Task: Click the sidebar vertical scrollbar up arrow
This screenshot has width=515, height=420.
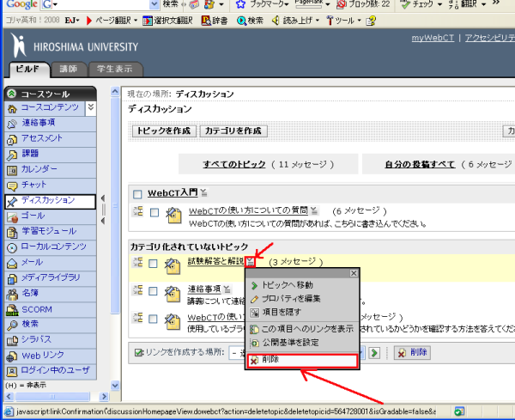Action: point(115,91)
